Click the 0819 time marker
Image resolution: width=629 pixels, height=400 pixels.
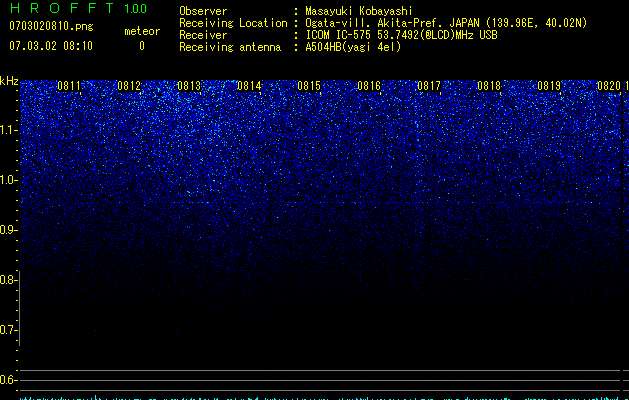click(x=549, y=86)
